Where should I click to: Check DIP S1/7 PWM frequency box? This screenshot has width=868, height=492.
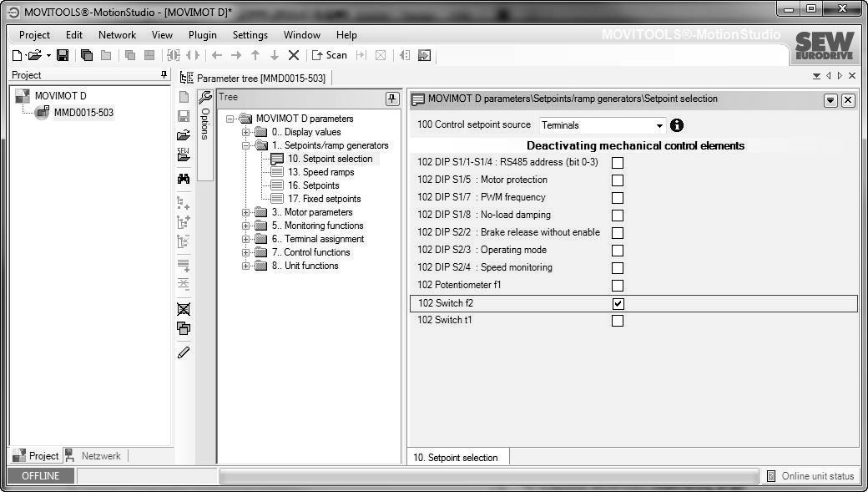[x=618, y=198]
